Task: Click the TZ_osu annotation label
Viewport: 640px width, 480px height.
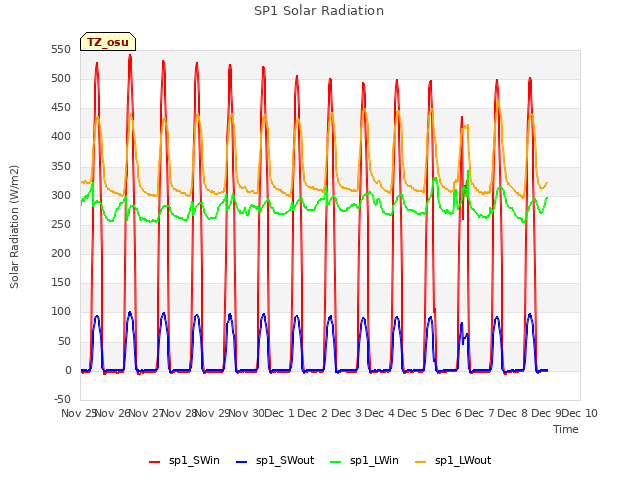Action: (108, 42)
